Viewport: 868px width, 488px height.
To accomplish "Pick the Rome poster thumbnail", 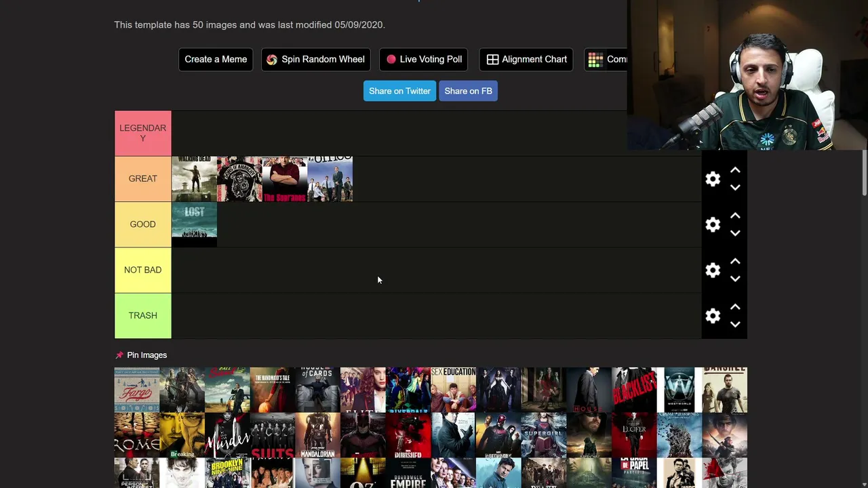I will pyautogui.click(x=137, y=435).
